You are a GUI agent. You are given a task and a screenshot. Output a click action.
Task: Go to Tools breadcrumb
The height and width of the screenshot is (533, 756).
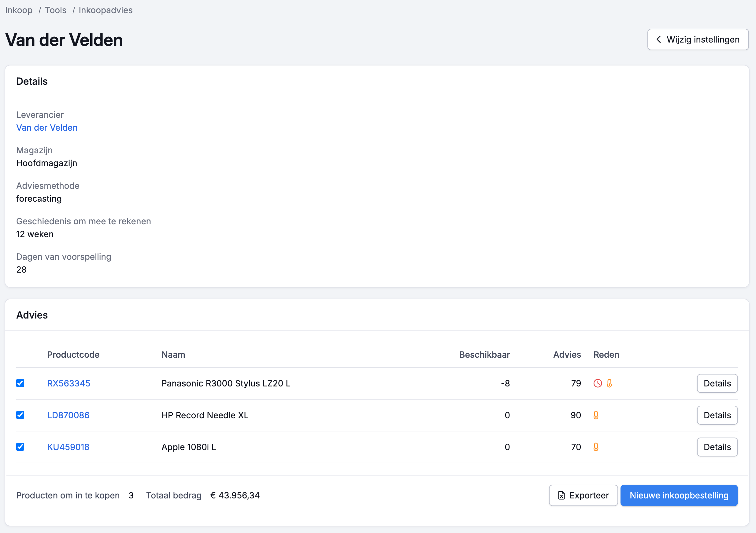(56, 10)
